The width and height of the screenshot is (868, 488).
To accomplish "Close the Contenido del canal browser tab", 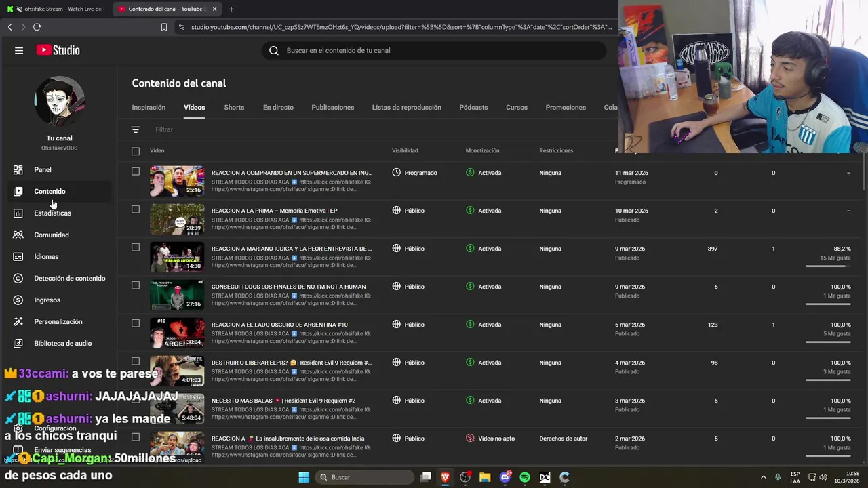I will coord(215,9).
